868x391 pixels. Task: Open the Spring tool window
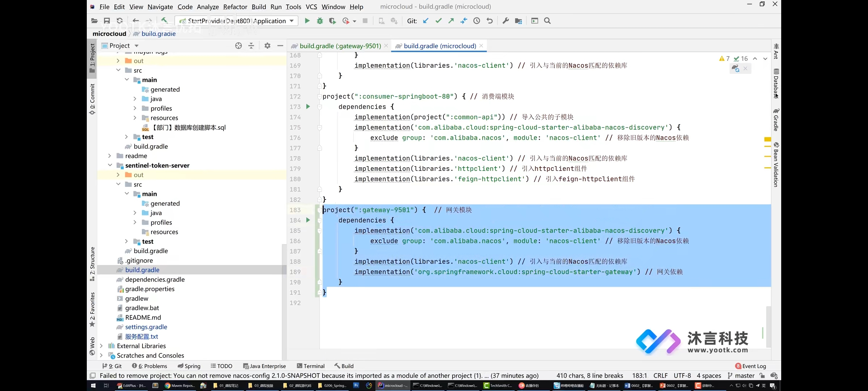[189, 366]
